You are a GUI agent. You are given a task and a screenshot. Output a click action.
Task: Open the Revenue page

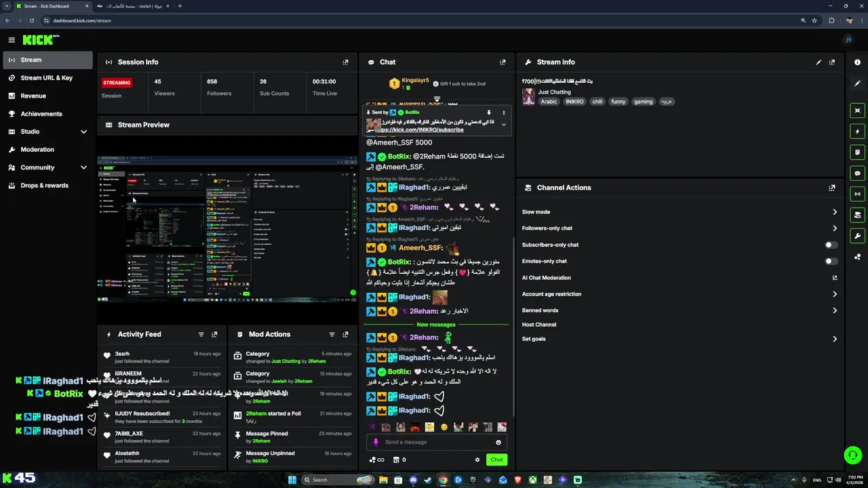point(47,96)
